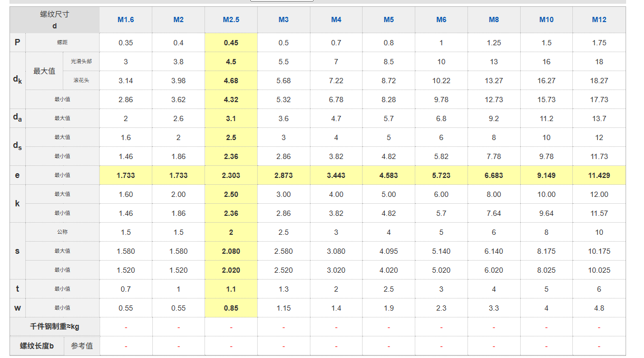Viewport: 644px width, 358px height.
Task: Select the 螺纹长度b row label
Action: 37,346
